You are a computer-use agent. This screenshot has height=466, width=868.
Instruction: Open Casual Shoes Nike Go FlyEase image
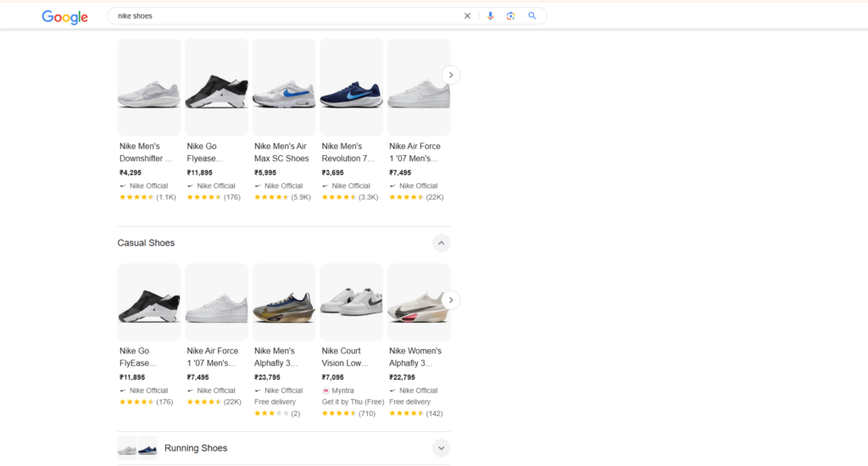point(149,302)
